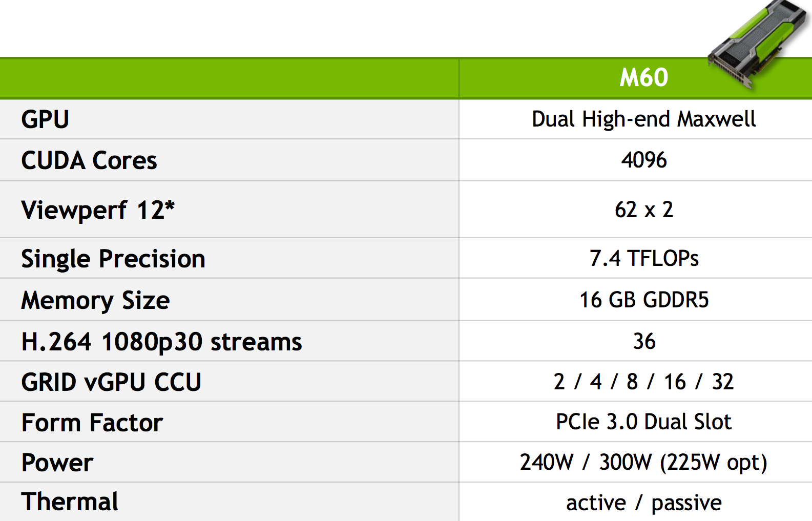Image resolution: width=812 pixels, height=521 pixels.
Task: Click the Viewperf 12* row label
Action: [98, 210]
